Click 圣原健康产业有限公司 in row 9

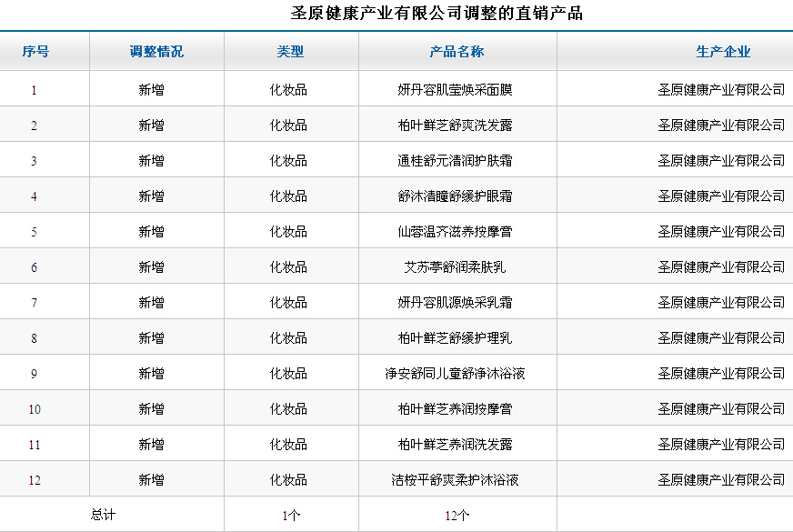[x=721, y=373]
